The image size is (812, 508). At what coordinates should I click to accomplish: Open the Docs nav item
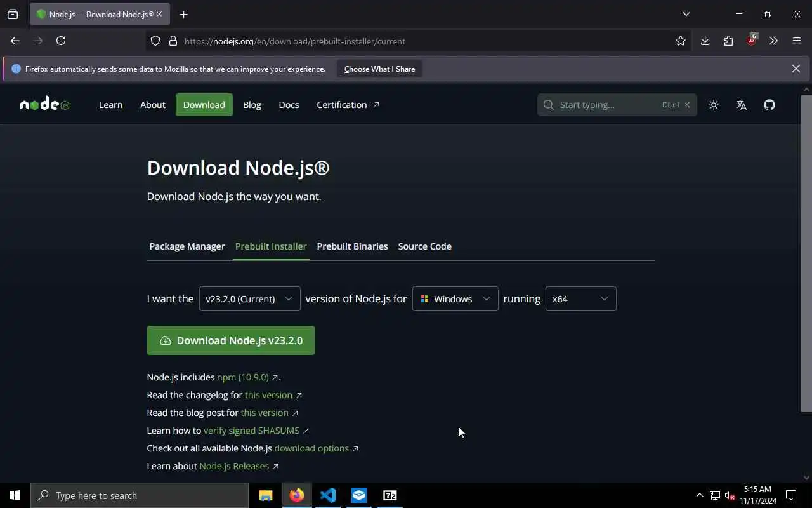pos(289,105)
